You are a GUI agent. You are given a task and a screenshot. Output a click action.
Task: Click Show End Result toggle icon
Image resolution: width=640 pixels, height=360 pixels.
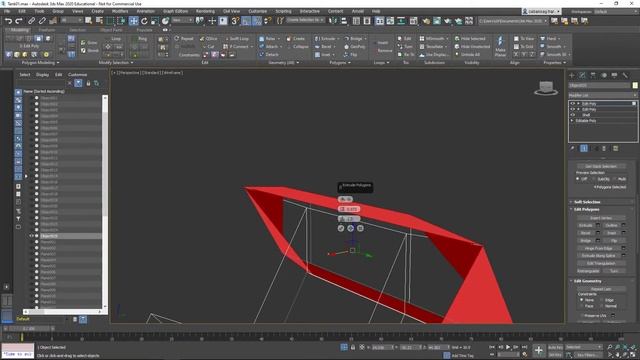coord(584,149)
